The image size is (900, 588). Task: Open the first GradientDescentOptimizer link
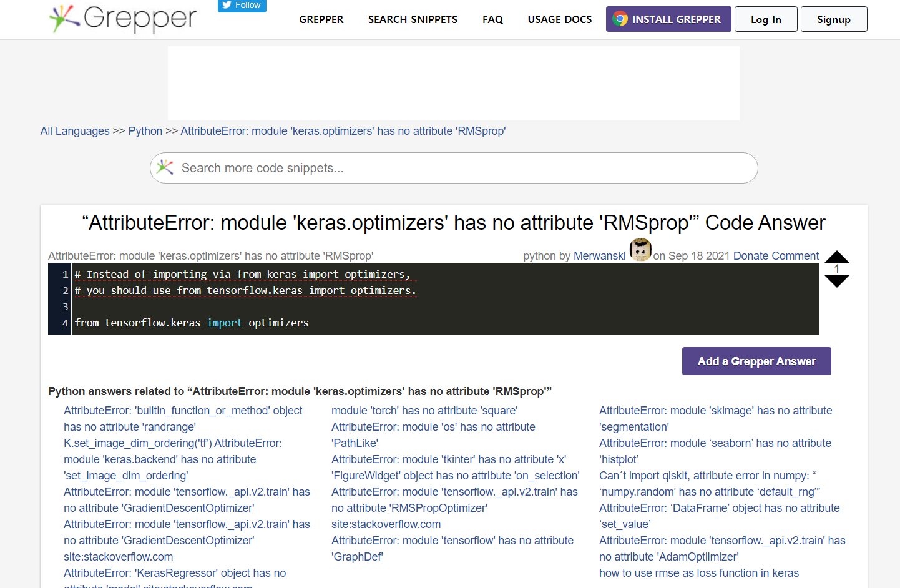pyautogui.click(x=187, y=500)
